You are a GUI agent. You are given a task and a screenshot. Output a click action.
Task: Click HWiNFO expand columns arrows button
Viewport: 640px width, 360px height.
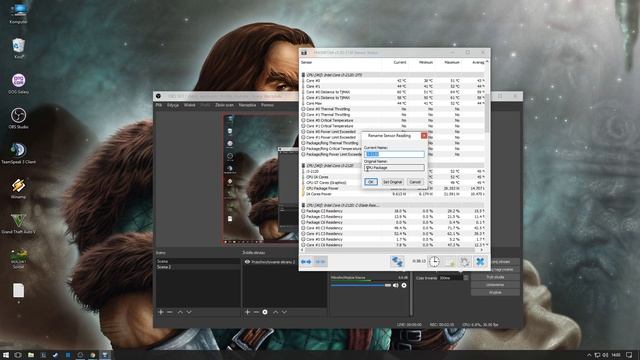point(306,262)
